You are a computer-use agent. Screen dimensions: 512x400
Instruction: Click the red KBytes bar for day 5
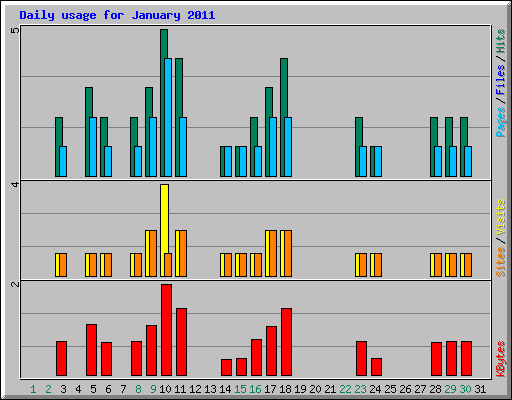click(91, 350)
